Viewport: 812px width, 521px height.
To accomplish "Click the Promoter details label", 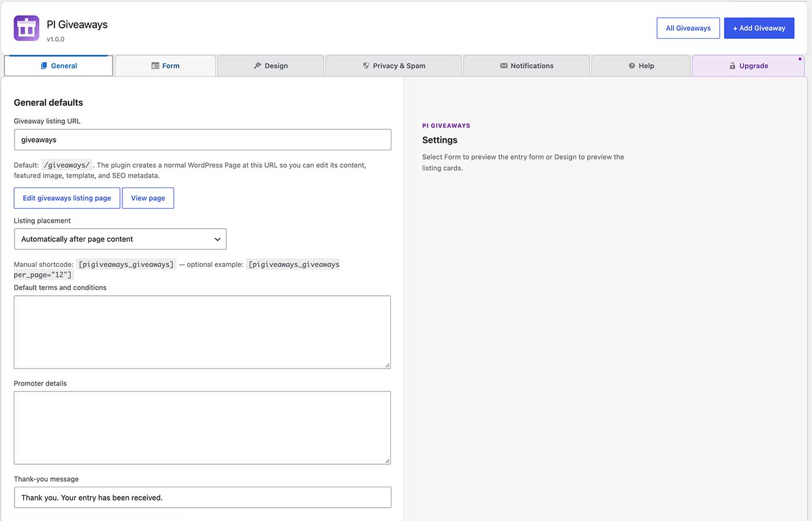I will pos(40,383).
